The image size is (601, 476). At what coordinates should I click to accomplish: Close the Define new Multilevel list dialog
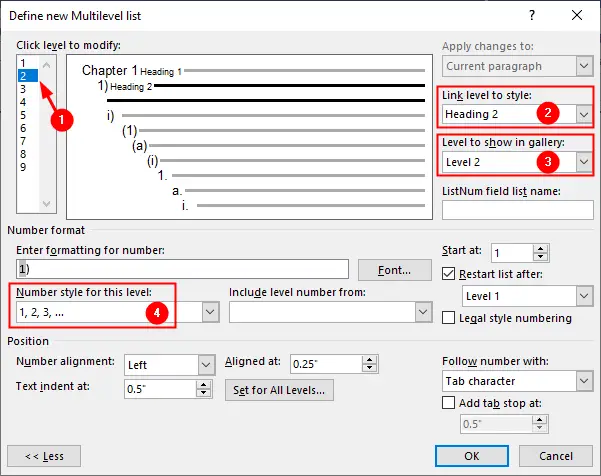click(x=576, y=15)
